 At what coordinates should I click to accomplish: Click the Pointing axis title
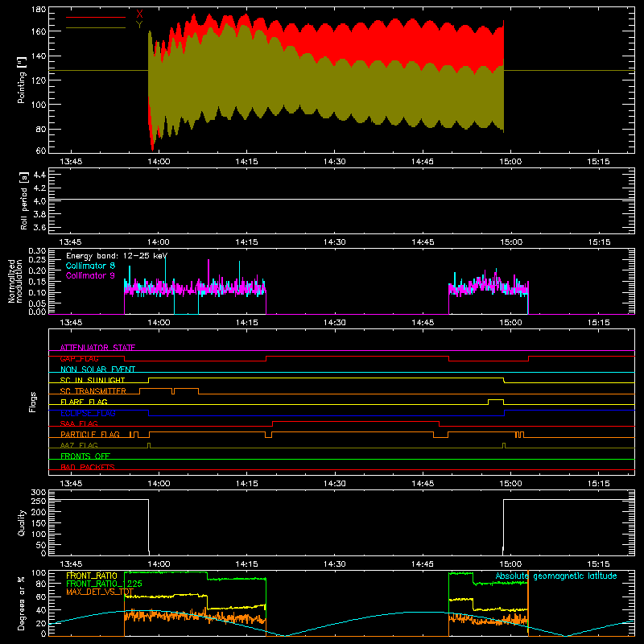coord(22,80)
